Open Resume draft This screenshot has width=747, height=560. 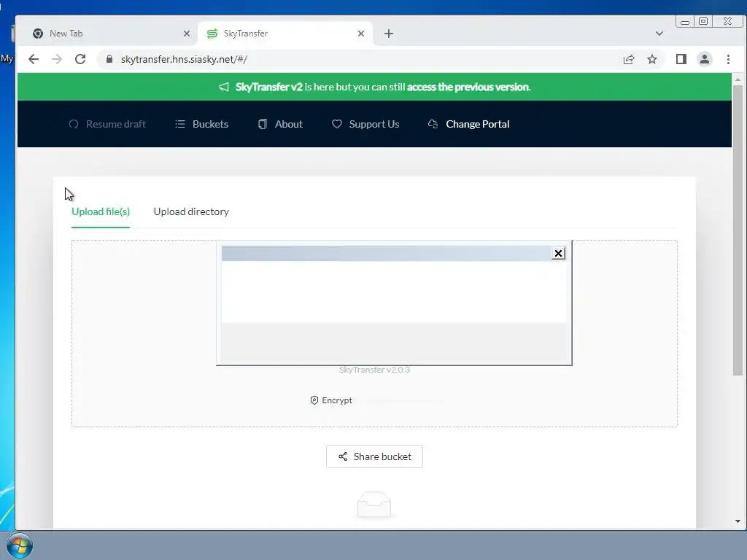(107, 124)
